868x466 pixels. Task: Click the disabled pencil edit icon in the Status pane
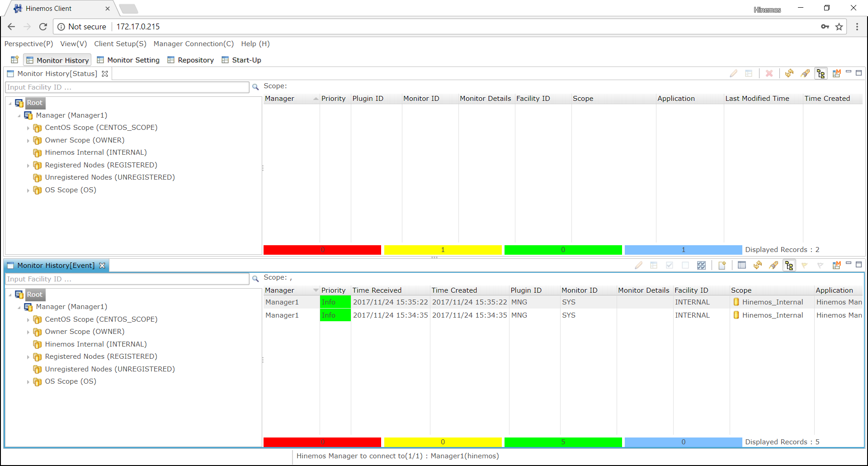click(733, 73)
